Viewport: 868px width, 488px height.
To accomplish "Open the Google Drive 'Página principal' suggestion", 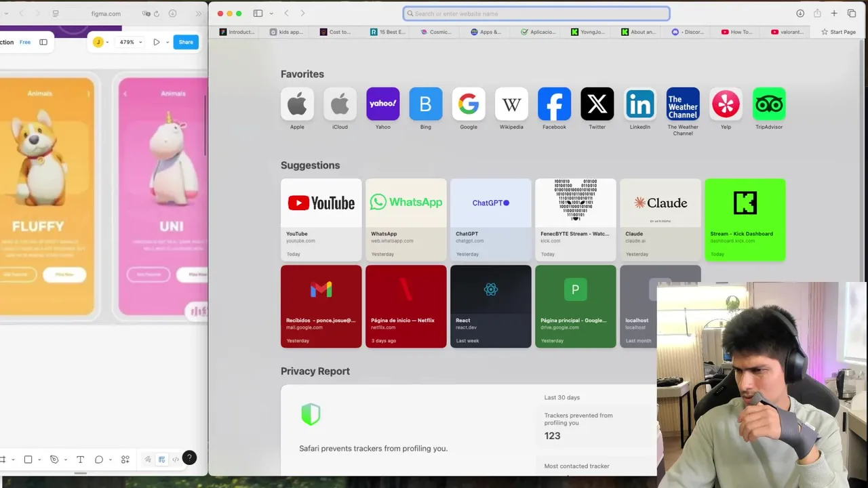I will click(x=576, y=306).
